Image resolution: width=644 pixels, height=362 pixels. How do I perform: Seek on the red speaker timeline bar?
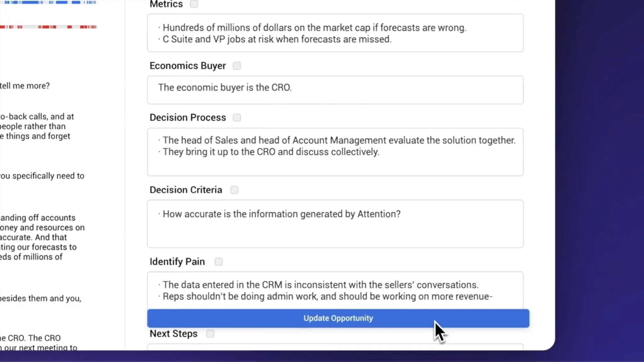pos(47,27)
